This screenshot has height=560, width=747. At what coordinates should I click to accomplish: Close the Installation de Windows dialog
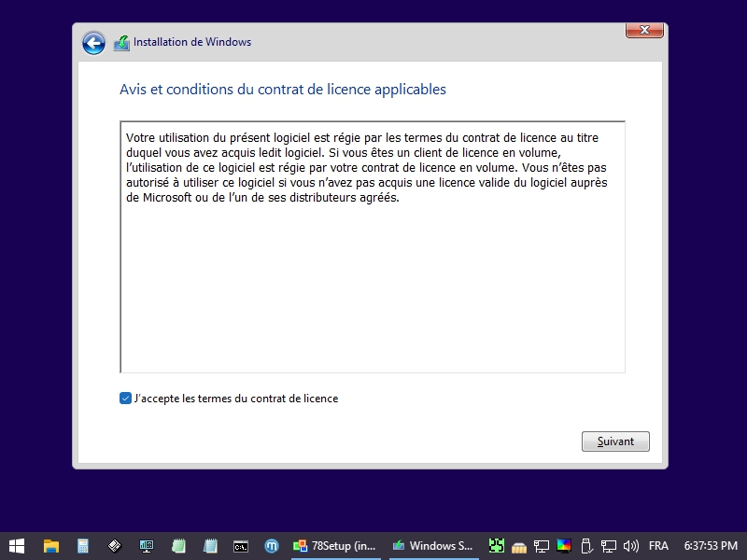click(645, 31)
